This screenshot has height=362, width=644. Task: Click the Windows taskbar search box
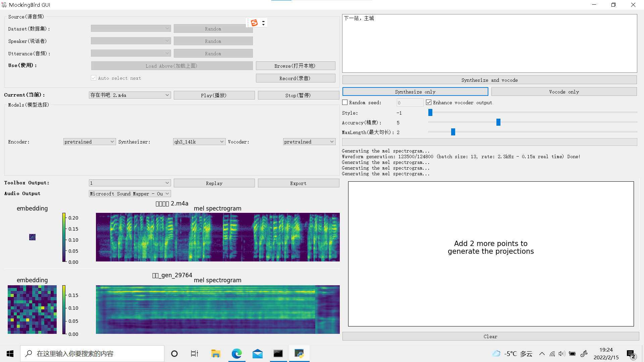(92, 354)
